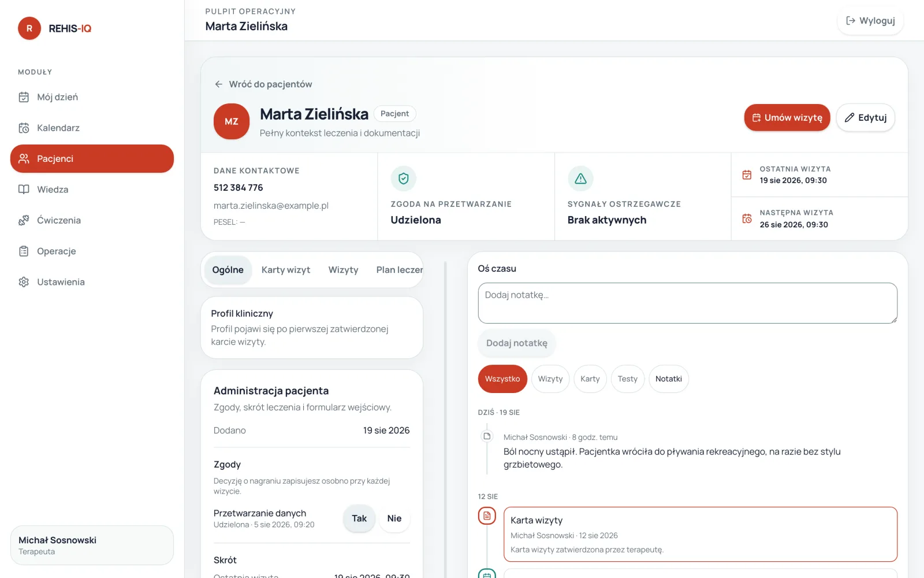Click the Pacjent badge next to the name
The height and width of the screenshot is (578, 924).
(395, 114)
